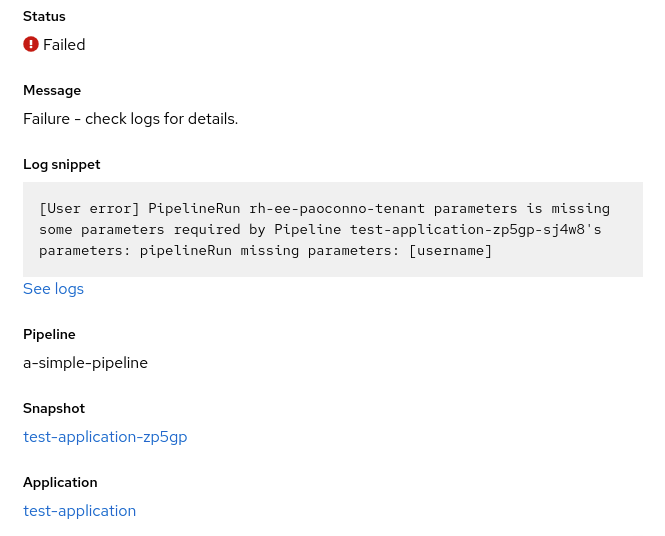Click the 'Failure - check logs for details.' message
The width and height of the screenshot is (665, 536).
click(x=130, y=119)
